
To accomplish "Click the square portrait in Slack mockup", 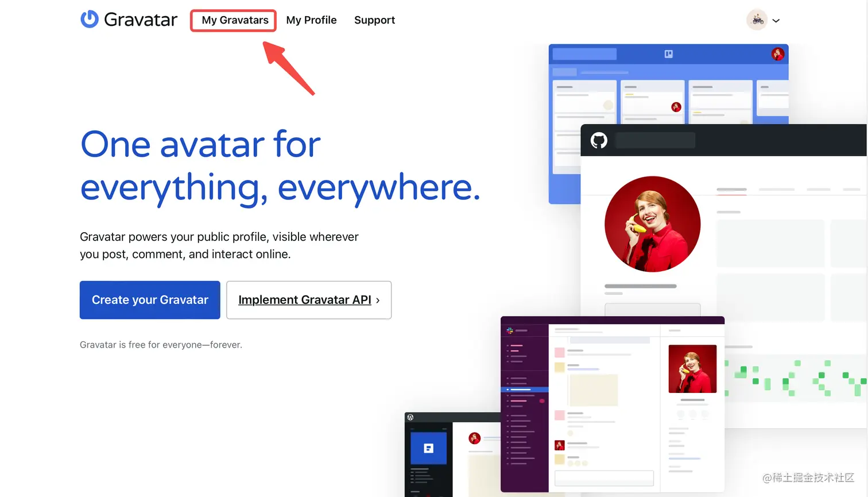I will (x=692, y=369).
